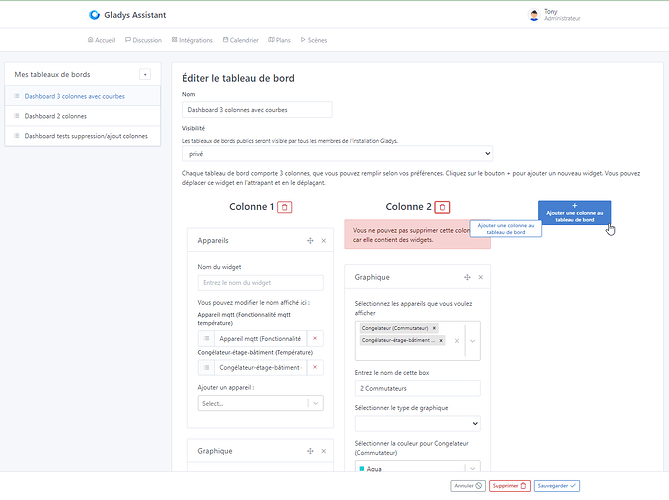Click the Nom du widget input field
This screenshot has height=500, width=669.
(x=260, y=283)
